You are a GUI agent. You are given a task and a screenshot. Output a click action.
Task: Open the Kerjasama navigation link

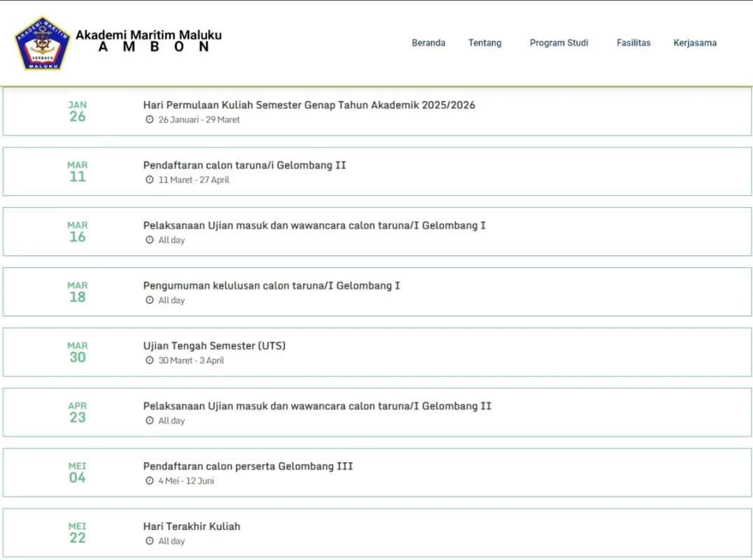point(695,43)
